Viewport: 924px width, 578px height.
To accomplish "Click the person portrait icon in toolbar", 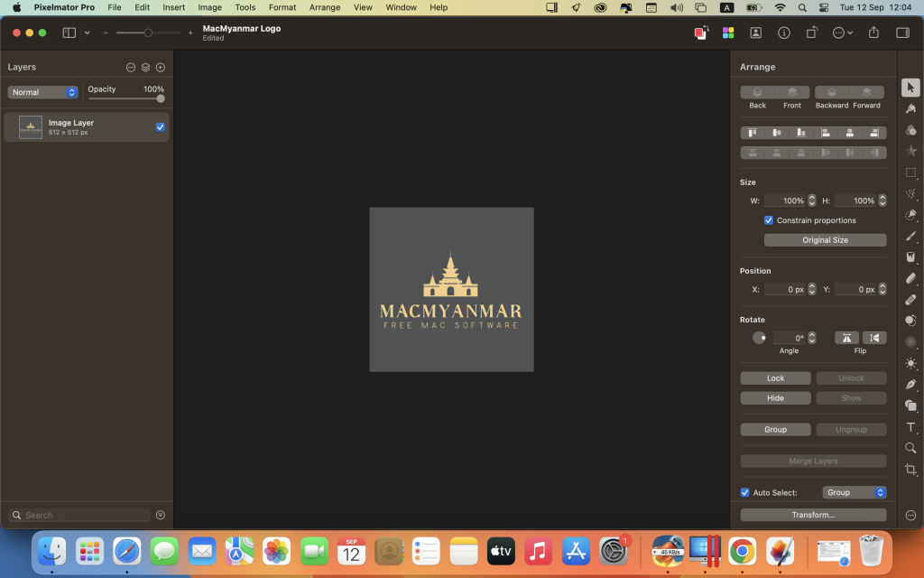I will click(756, 33).
